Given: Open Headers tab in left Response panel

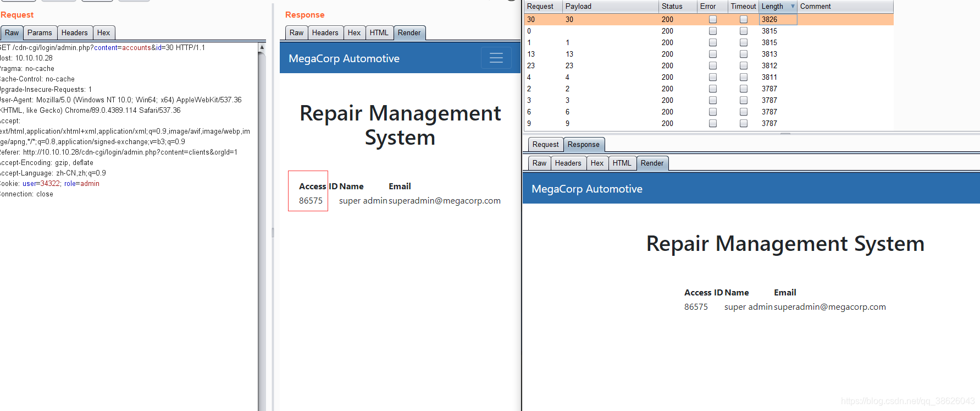Looking at the screenshot, I should tap(325, 33).
